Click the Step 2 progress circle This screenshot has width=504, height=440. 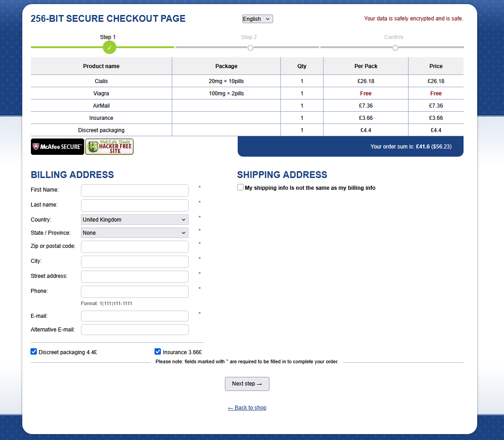[x=250, y=48]
